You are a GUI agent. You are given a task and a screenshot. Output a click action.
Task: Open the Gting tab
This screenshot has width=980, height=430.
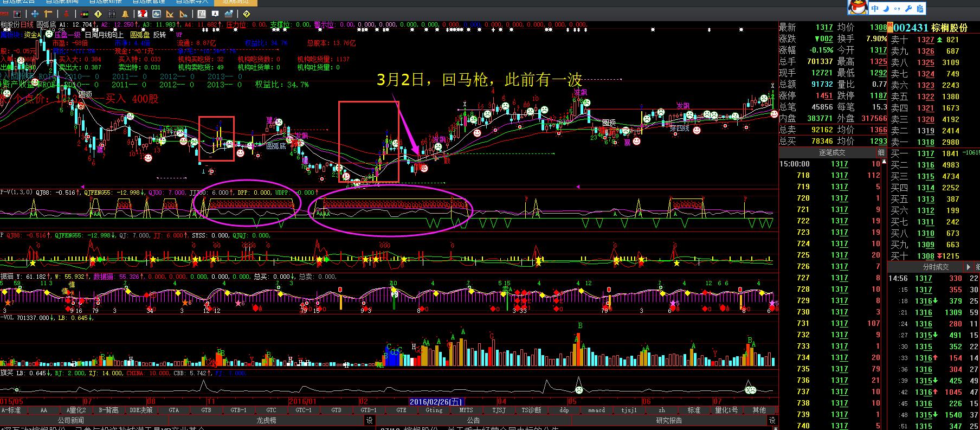434,410
